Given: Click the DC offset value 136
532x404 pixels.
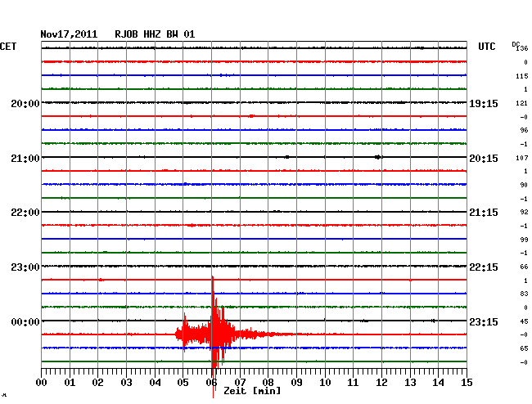Looking at the screenshot, I should pos(522,48).
